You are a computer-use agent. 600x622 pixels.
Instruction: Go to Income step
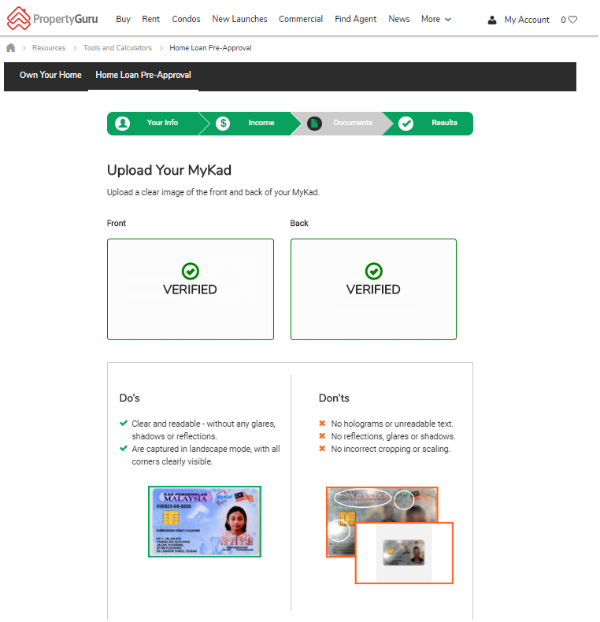point(250,123)
